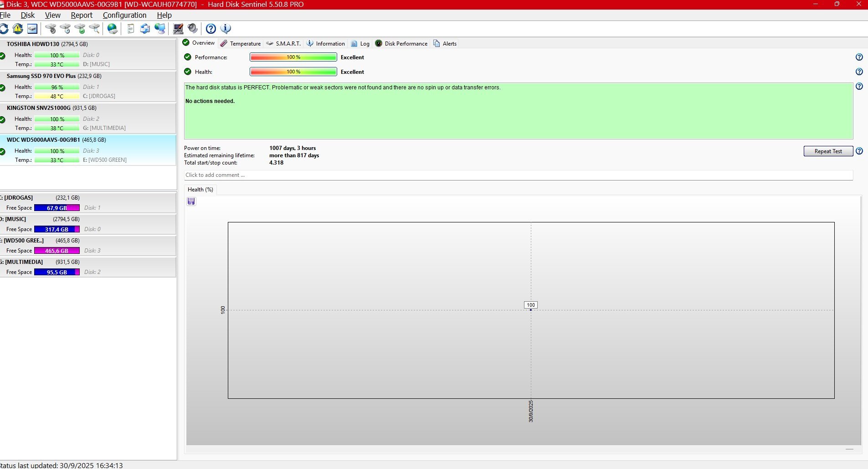The height and width of the screenshot is (469, 868).
Task: Click the refresh disk status toolbar icon
Action: click(4, 29)
